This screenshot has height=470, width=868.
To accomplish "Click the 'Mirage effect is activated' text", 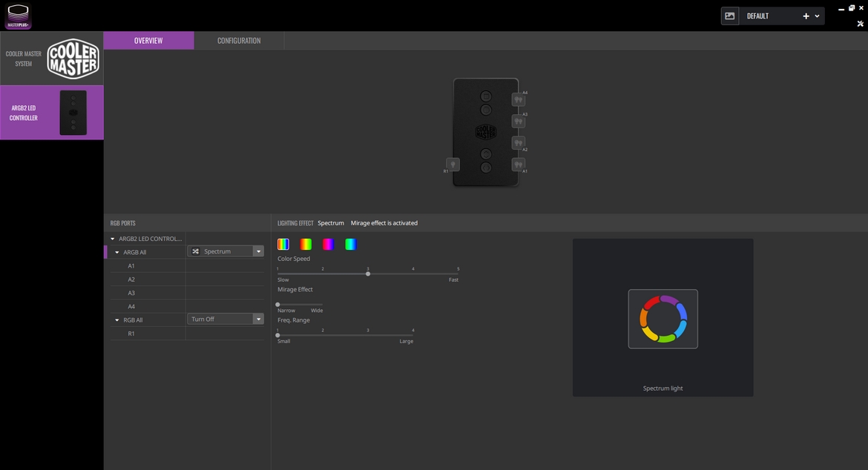I will pyautogui.click(x=384, y=223).
